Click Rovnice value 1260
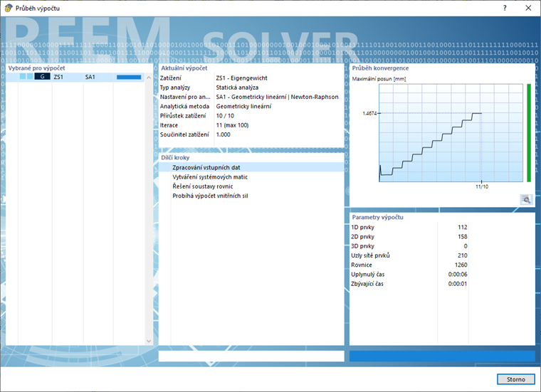The height and width of the screenshot is (392, 541). [x=461, y=265]
